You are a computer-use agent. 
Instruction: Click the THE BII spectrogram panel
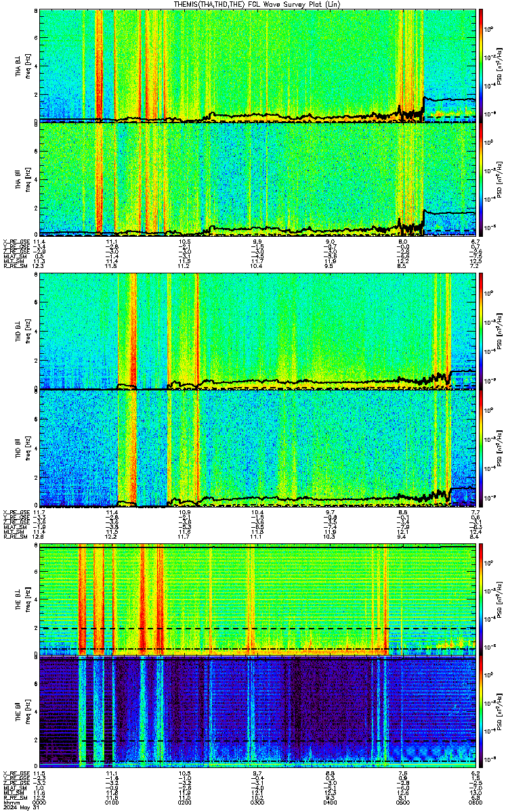[258, 712]
